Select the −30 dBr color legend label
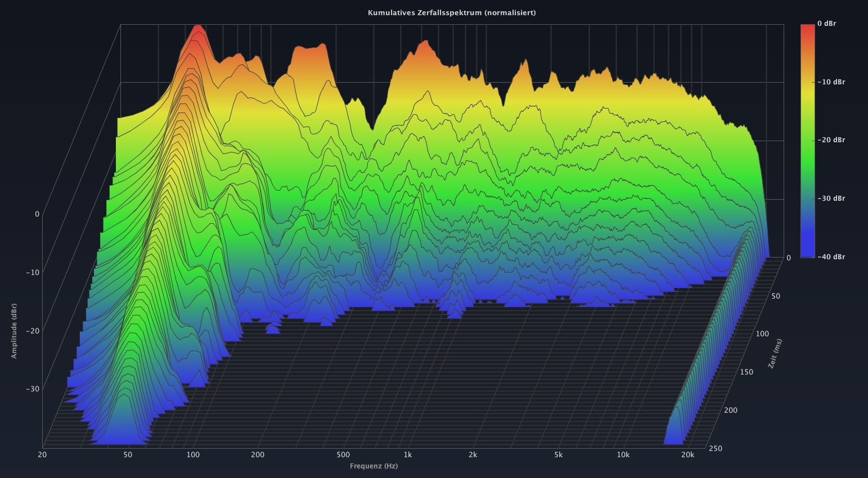The height and width of the screenshot is (478, 868). click(831, 199)
